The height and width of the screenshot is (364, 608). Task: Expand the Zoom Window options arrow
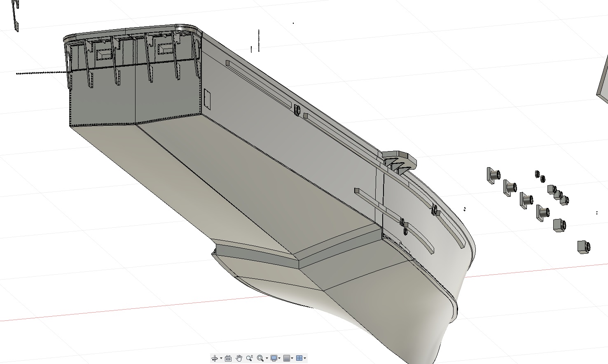coord(267,358)
